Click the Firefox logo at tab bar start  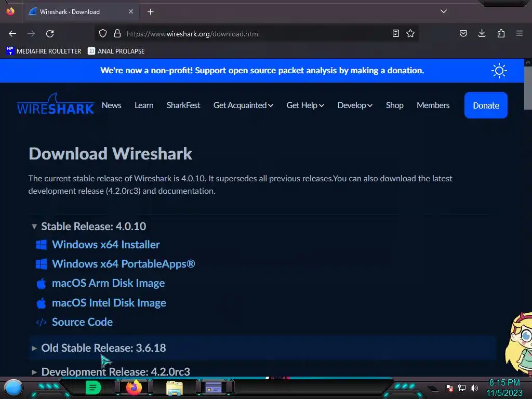point(10,11)
